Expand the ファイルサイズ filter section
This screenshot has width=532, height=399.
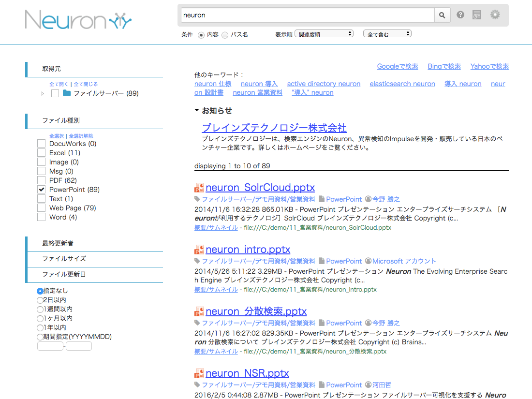94,259
